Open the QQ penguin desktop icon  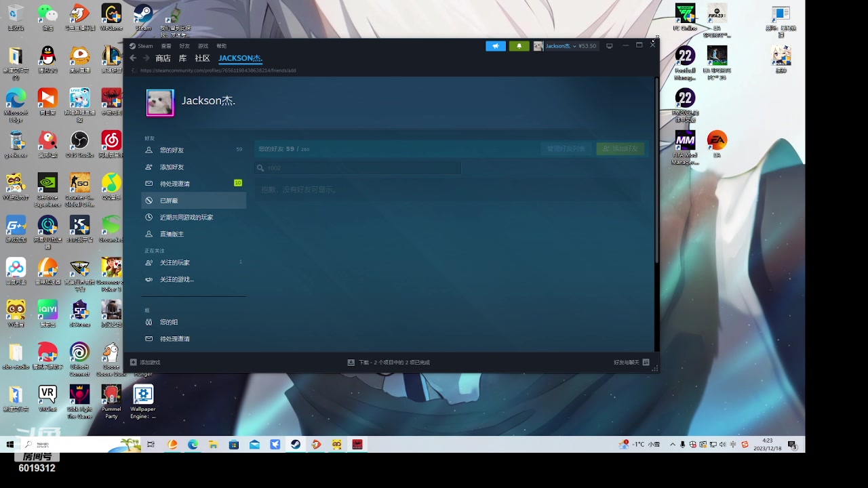47,60
